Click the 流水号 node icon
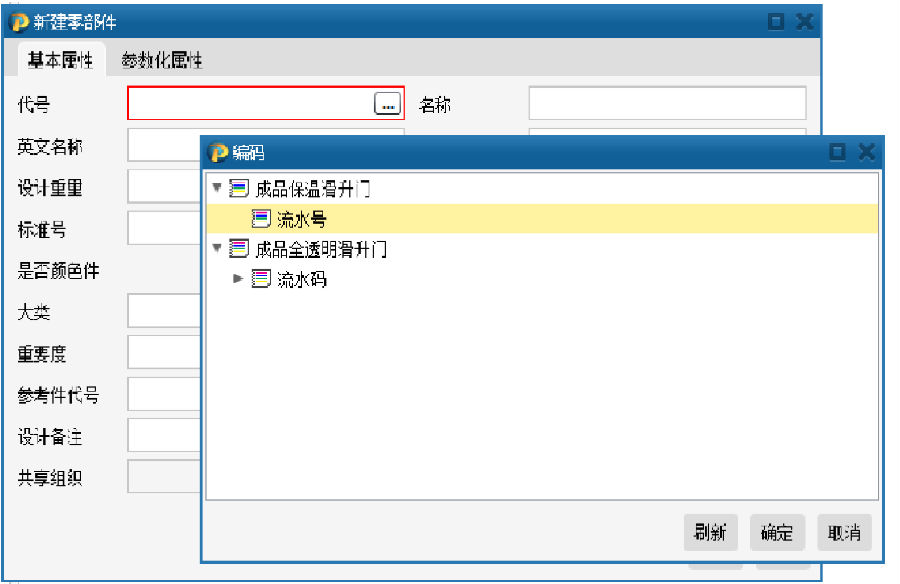The image size is (900, 584). tap(261, 219)
